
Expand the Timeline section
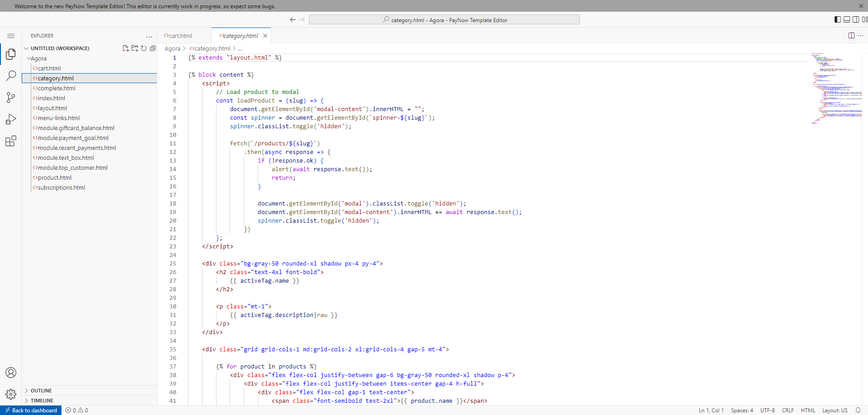click(x=42, y=401)
